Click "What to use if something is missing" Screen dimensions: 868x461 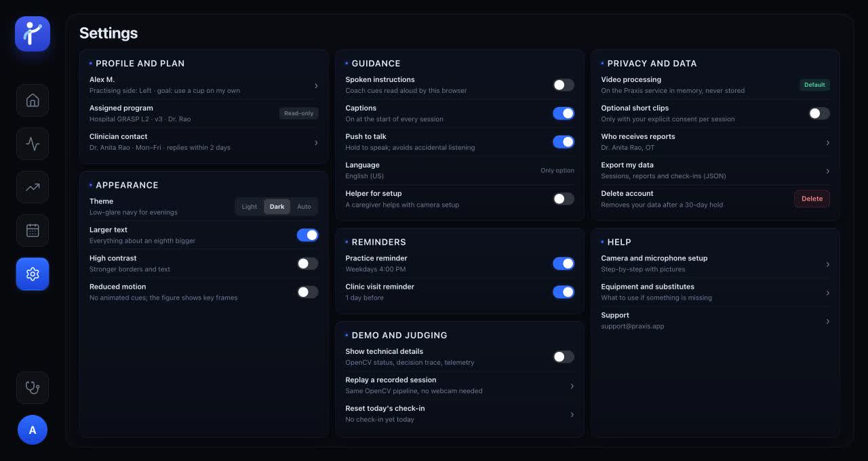[656, 298]
